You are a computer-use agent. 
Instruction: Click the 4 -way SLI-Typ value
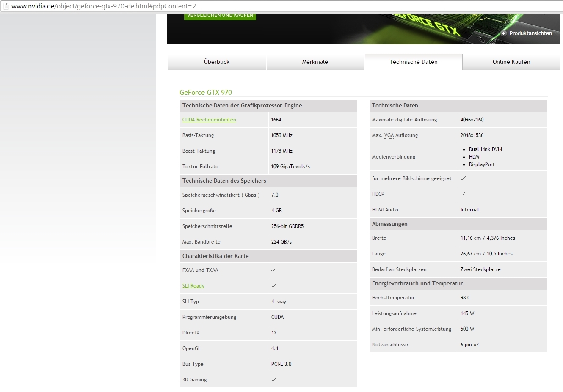click(x=279, y=302)
